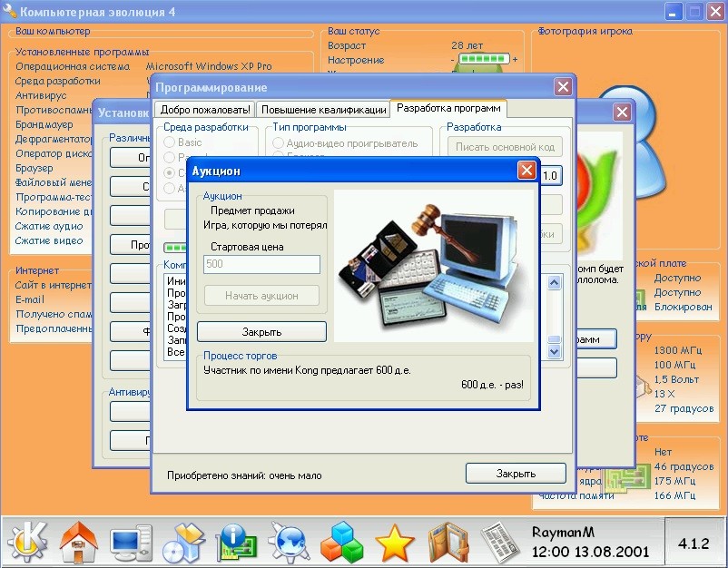728x568 pixels.
Task: Switch to the Добро пожаловать! tab
Action: (205, 110)
